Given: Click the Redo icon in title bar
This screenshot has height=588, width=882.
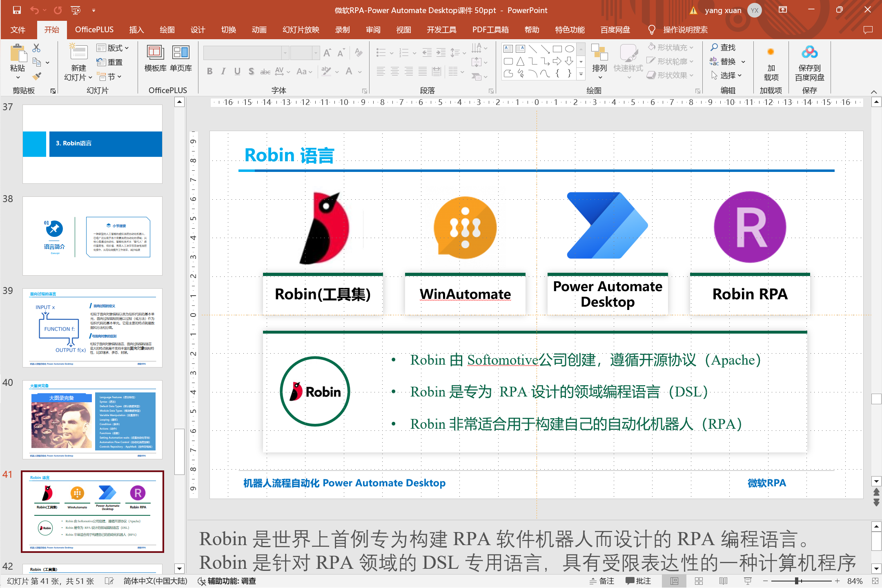Looking at the screenshot, I should tap(58, 10).
